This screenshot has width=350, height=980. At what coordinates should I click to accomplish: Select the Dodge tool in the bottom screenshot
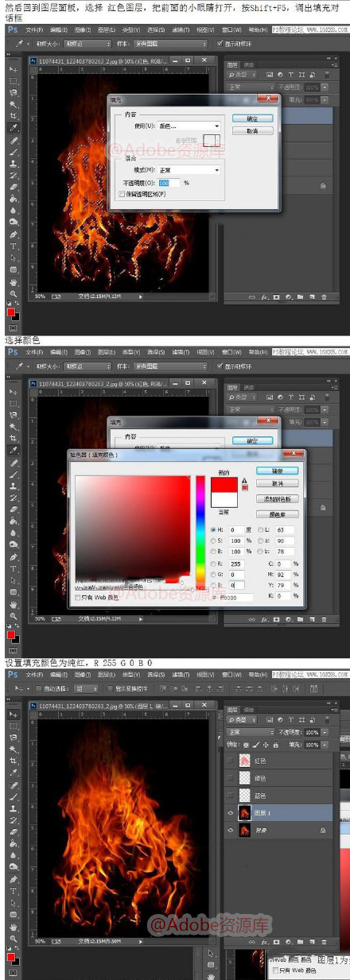[13, 866]
